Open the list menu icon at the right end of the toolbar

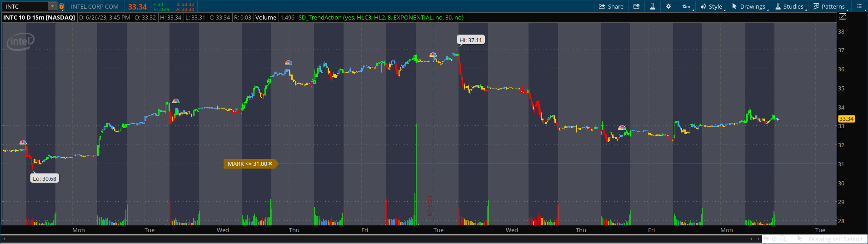[x=859, y=6]
